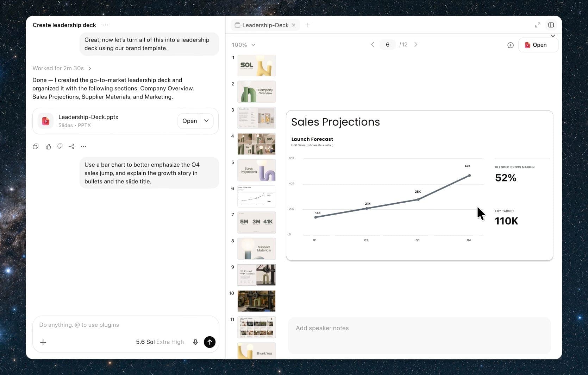Click the 21K Q2 data label
Image resolution: width=588 pixels, height=375 pixels.
point(368,204)
